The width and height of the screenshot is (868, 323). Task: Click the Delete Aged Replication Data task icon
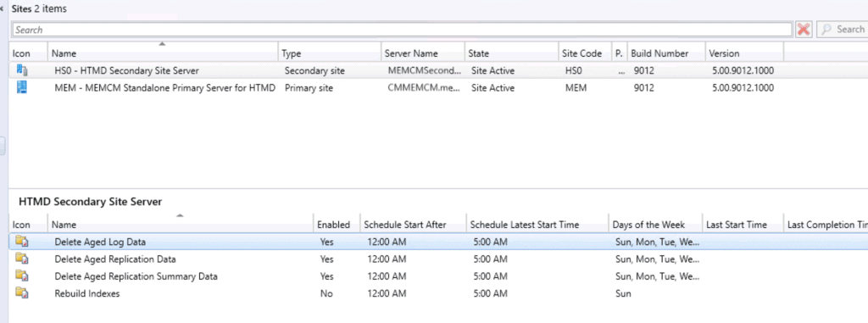coord(22,259)
